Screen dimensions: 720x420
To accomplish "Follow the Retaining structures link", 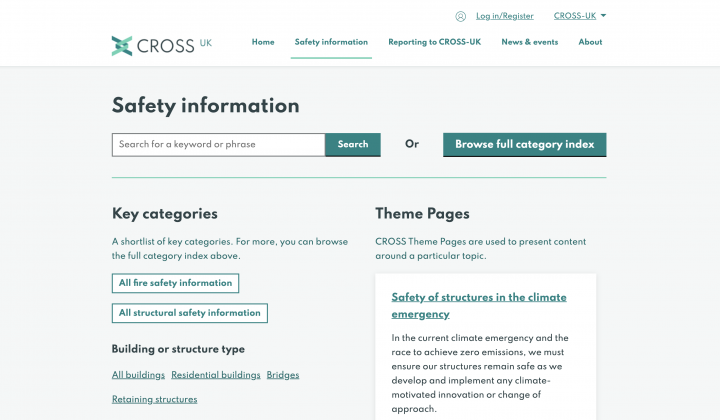I will coord(155,399).
